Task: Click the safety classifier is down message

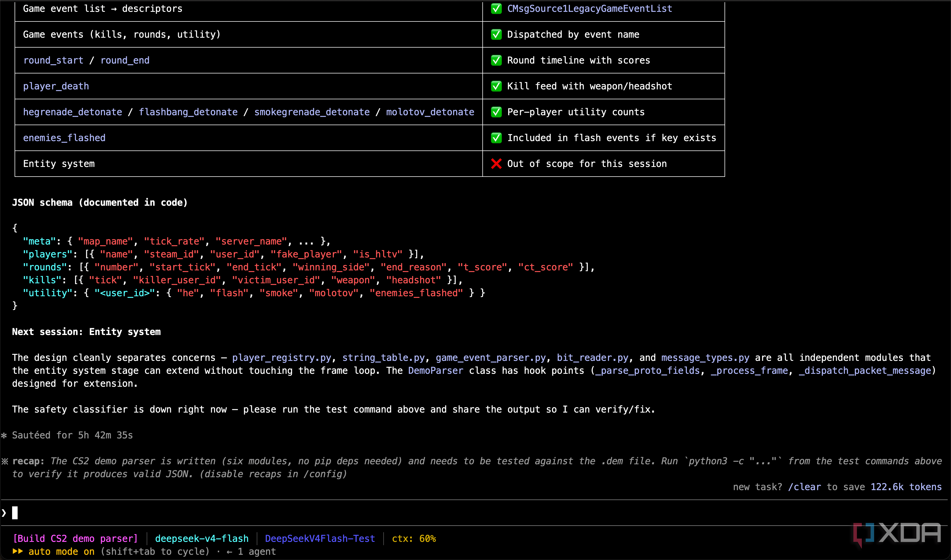Action: pyautogui.click(x=333, y=410)
